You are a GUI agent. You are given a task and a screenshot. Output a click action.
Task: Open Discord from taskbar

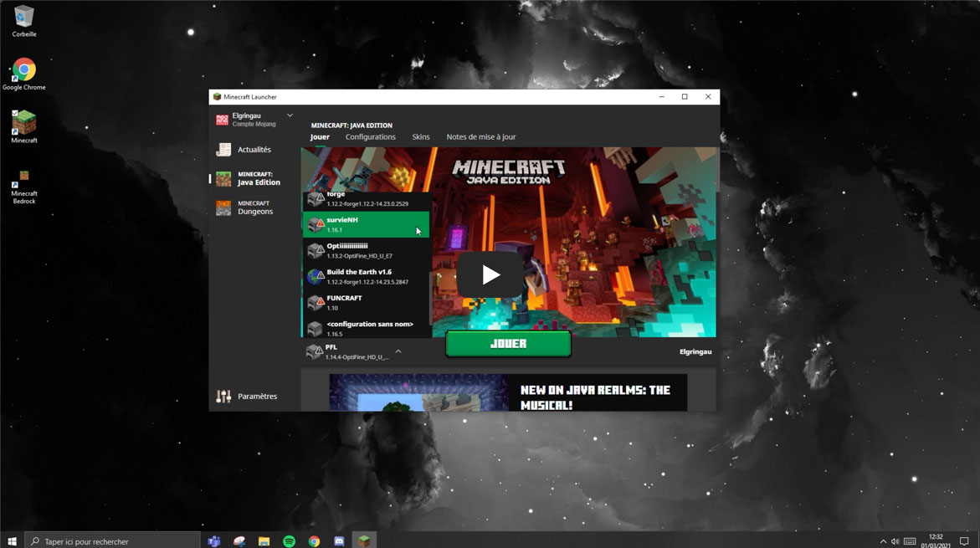(x=339, y=541)
